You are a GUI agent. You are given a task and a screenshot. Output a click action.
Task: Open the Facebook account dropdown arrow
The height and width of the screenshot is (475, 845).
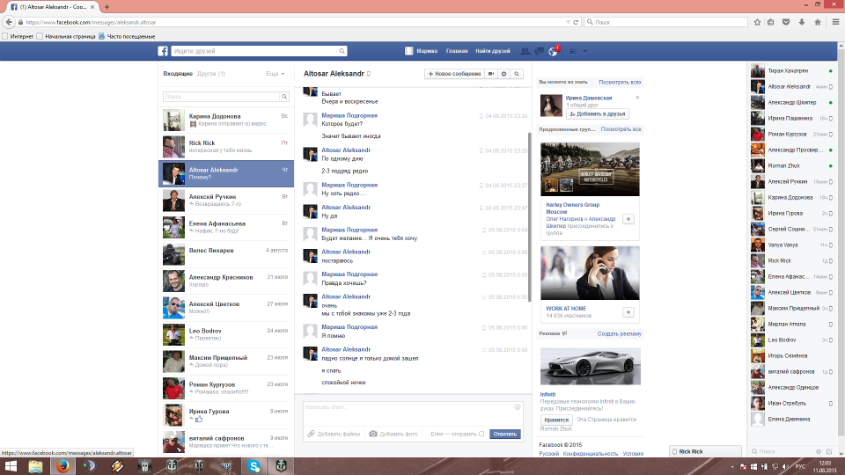tap(585, 51)
